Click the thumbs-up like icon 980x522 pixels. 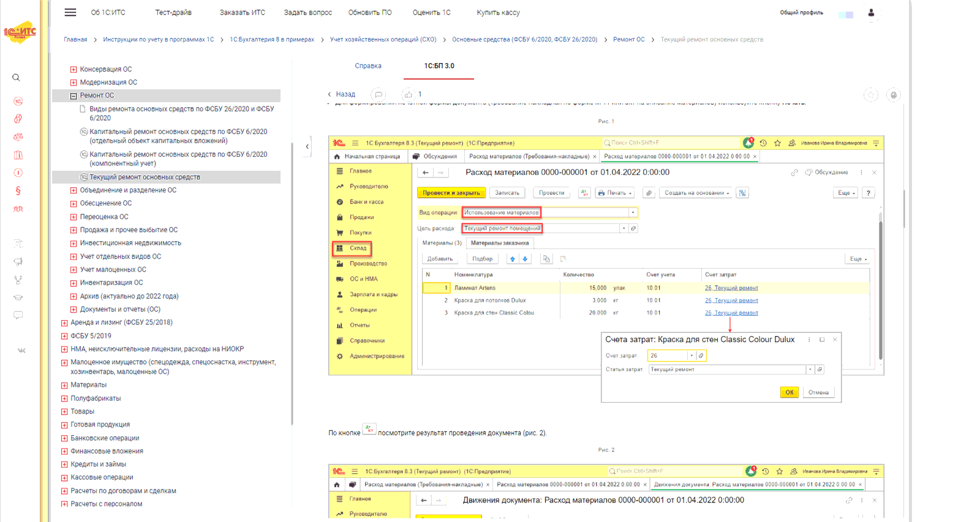(x=408, y=94)
